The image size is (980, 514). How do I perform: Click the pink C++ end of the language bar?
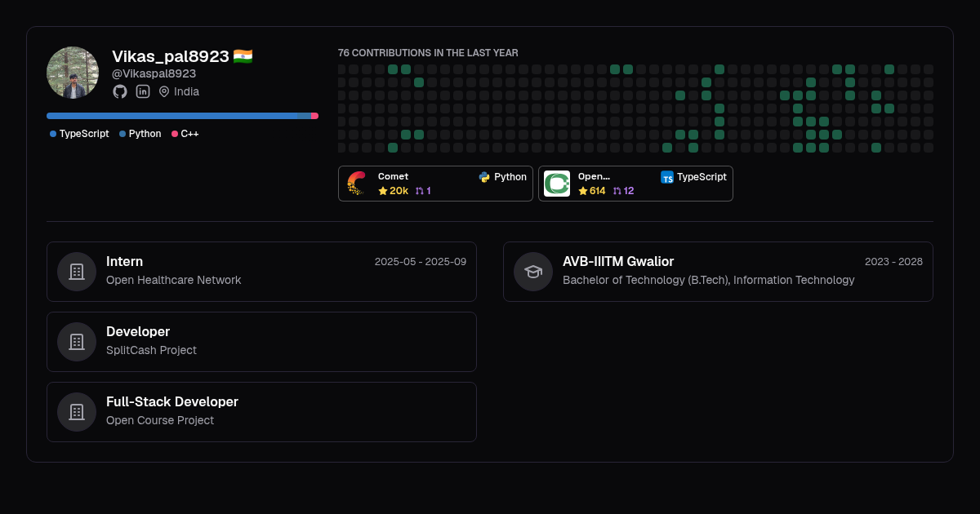pyautogui.click(x=315, y=116)
